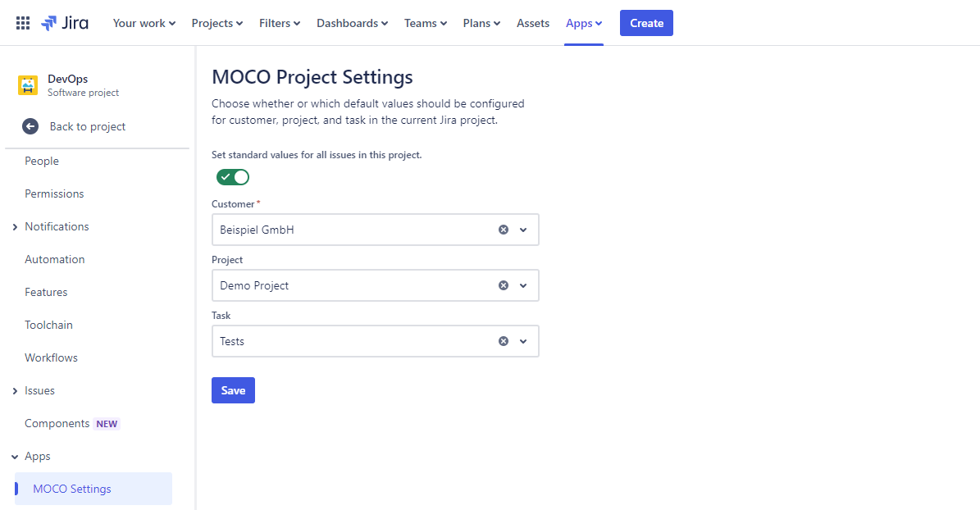Viewport: 980px width, 510px height.
Task: Click the Create button
Action: [646, 23]
